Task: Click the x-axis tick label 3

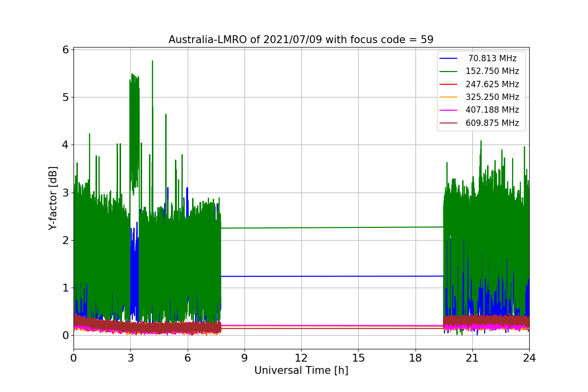Action: (x=130, y=358)
